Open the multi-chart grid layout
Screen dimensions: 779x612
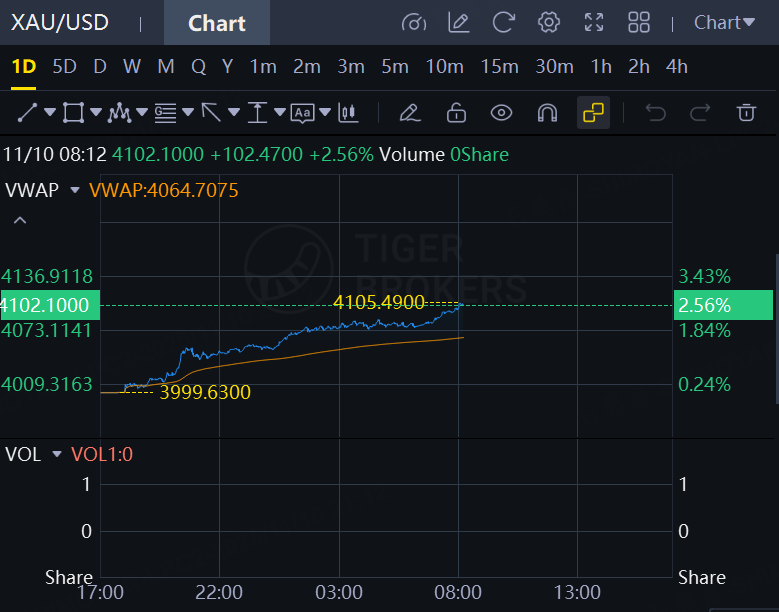tap(639, 22)
